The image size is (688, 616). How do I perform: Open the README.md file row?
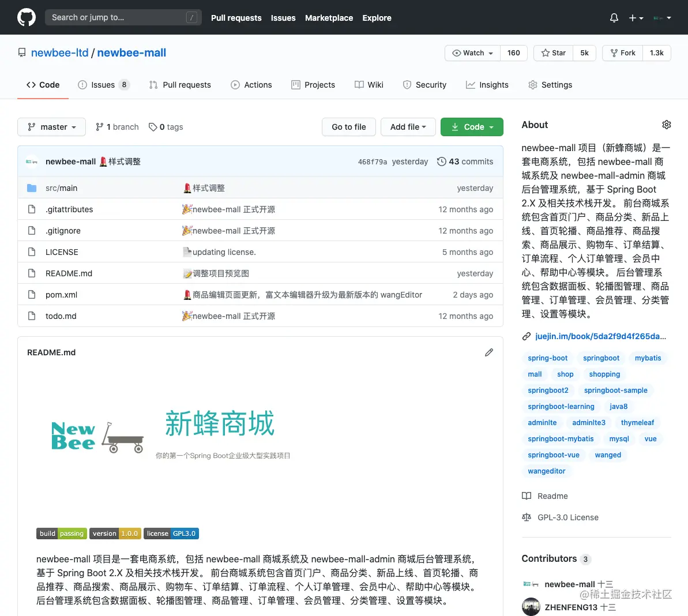[x=260, y=273]
